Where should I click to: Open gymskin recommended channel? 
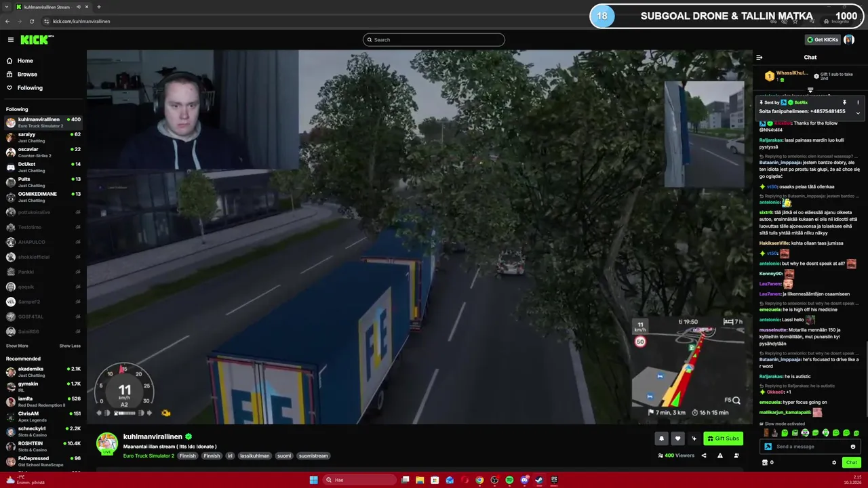(x=43, y=386)
